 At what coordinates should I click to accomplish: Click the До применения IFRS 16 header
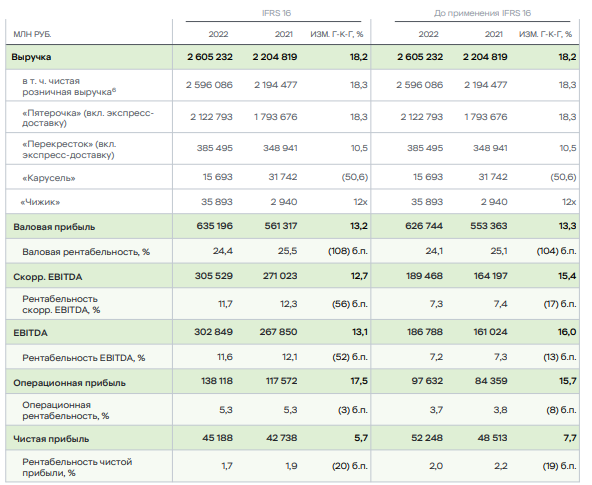[x=482, y=13]
